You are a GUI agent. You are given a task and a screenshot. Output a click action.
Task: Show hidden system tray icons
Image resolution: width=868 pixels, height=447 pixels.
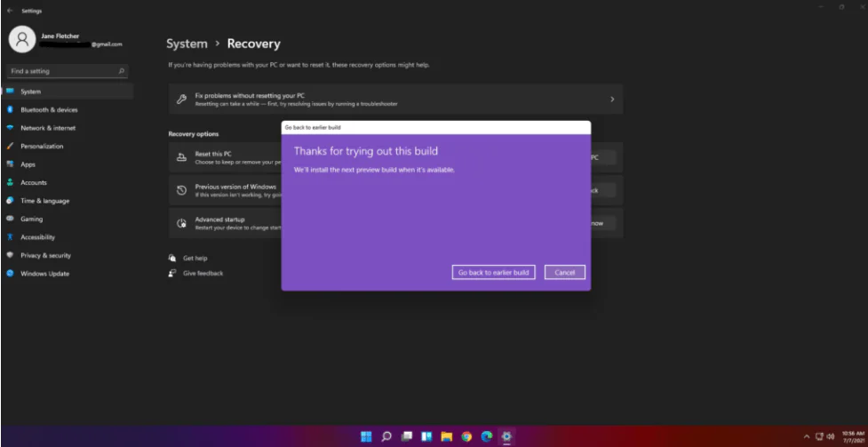pos(807,436)
